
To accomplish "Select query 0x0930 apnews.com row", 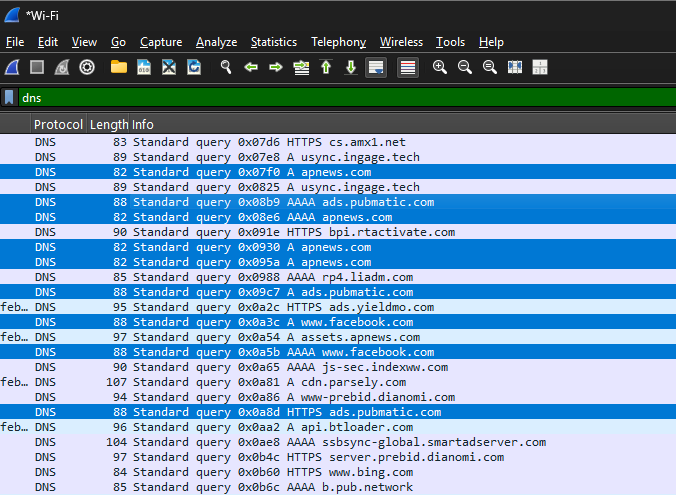I will pyautogui.click(x=338, y=247).
